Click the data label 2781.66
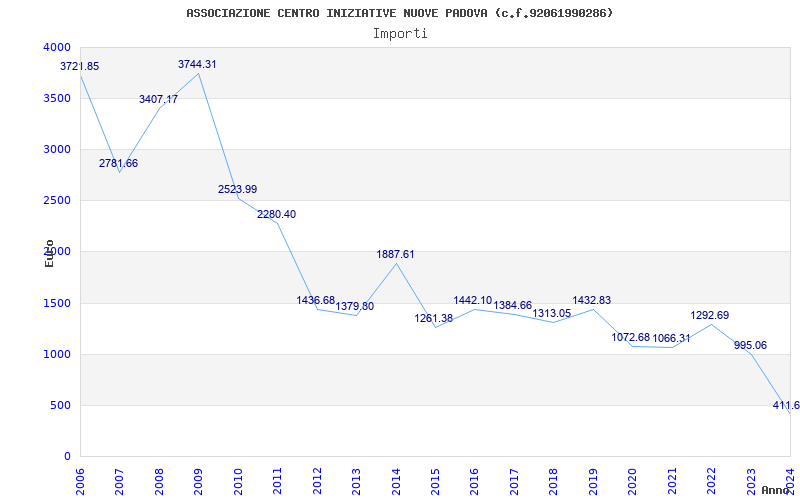Screen dimensions: 800x500 [x=118, y=163]
